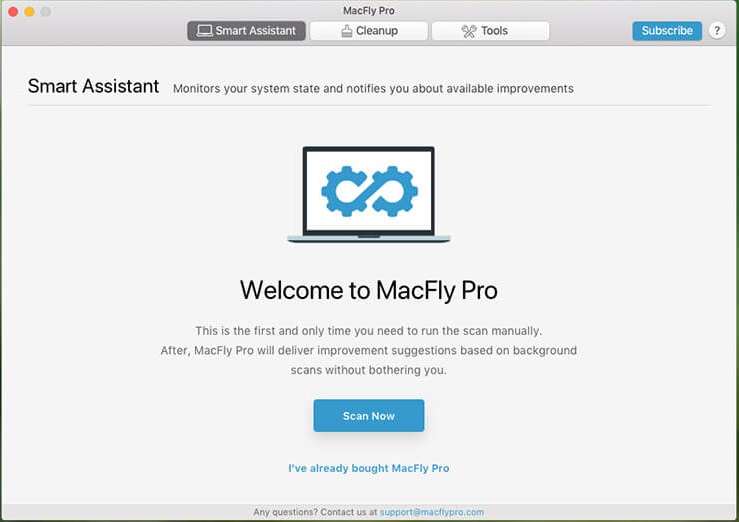The height and width of the screenshot is (522, 739).
Task: Start scanning with Scan Now button
Action: tap(368, 416)
